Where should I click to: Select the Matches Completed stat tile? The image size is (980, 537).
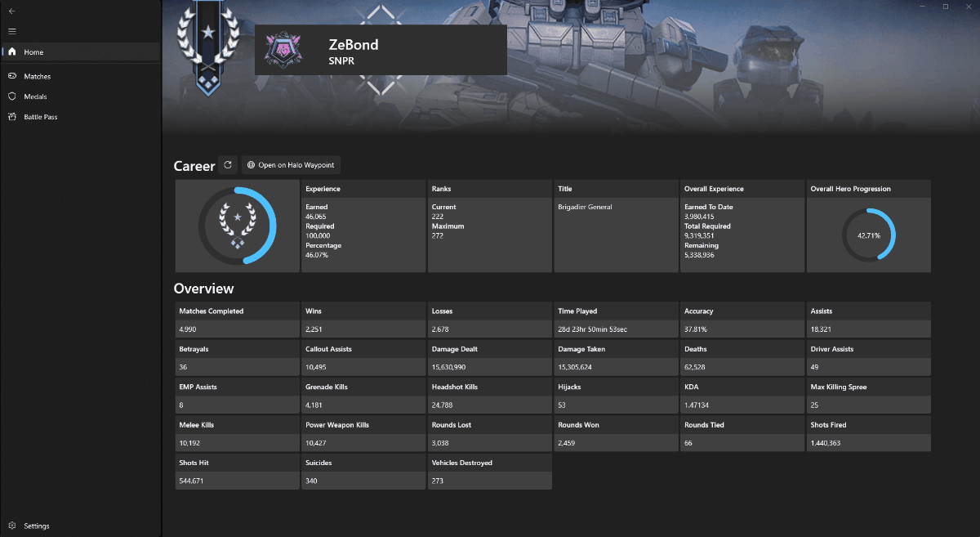tap(237, 320)
